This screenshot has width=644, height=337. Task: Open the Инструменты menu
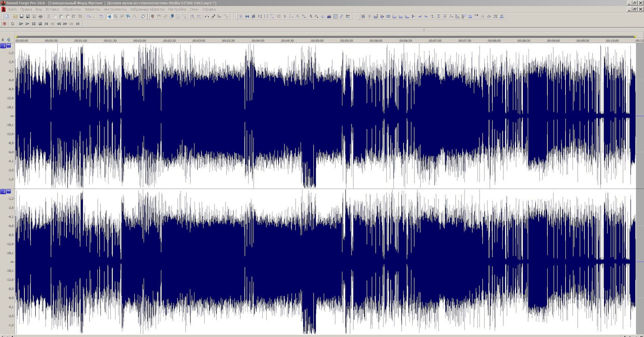[x=115, y=9]
